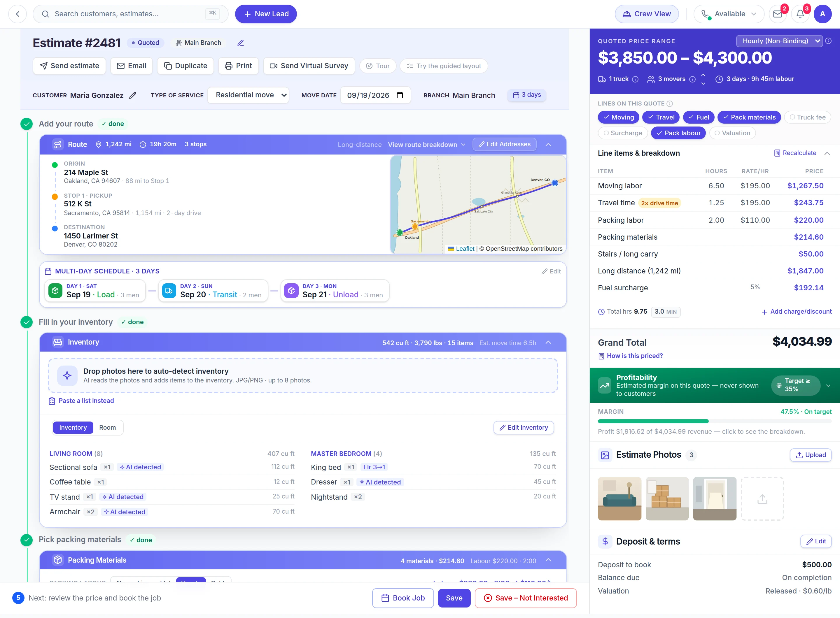Image resolution: width=840 pixels, height=618 pixels.
Task: Open the Residential move service dropdown
Action: pyautogui.click(x=248, y=95)
